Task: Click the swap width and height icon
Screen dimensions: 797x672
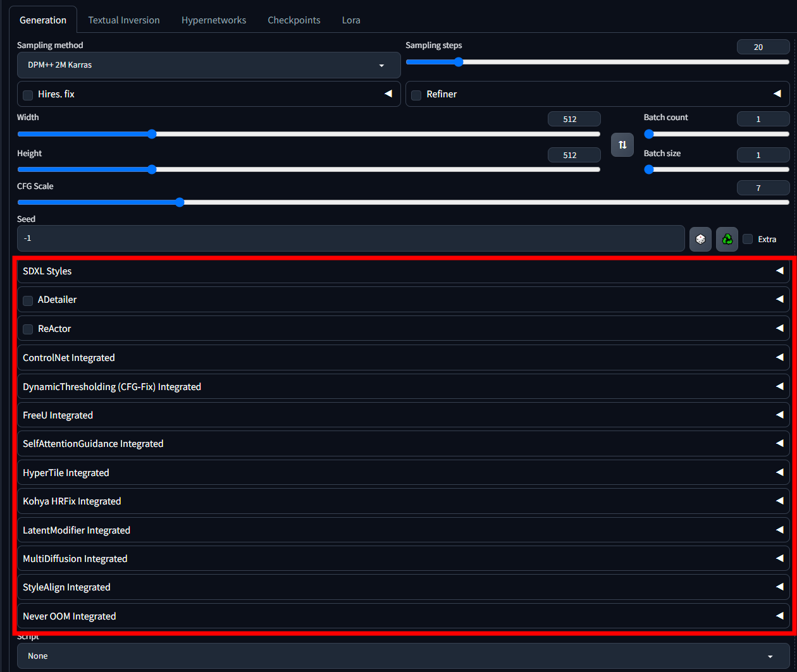Action: (x=622, y=145)
